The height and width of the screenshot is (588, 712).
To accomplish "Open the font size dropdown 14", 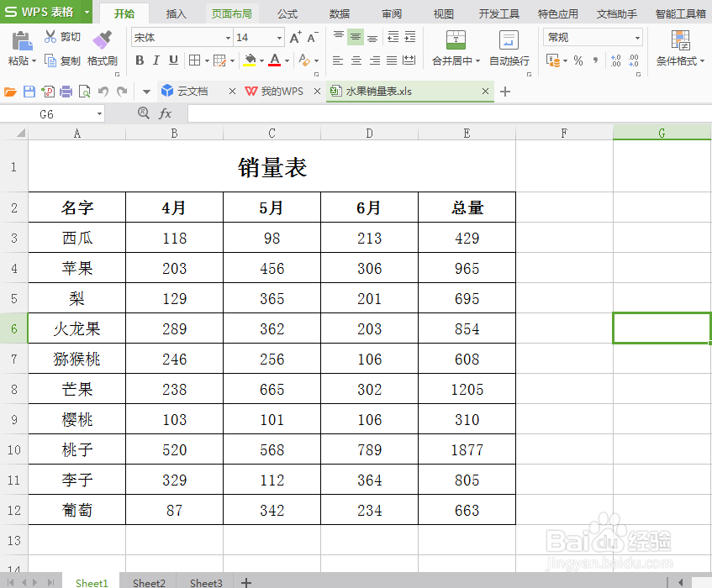I will pyautogui.click(x=279, y=38).
